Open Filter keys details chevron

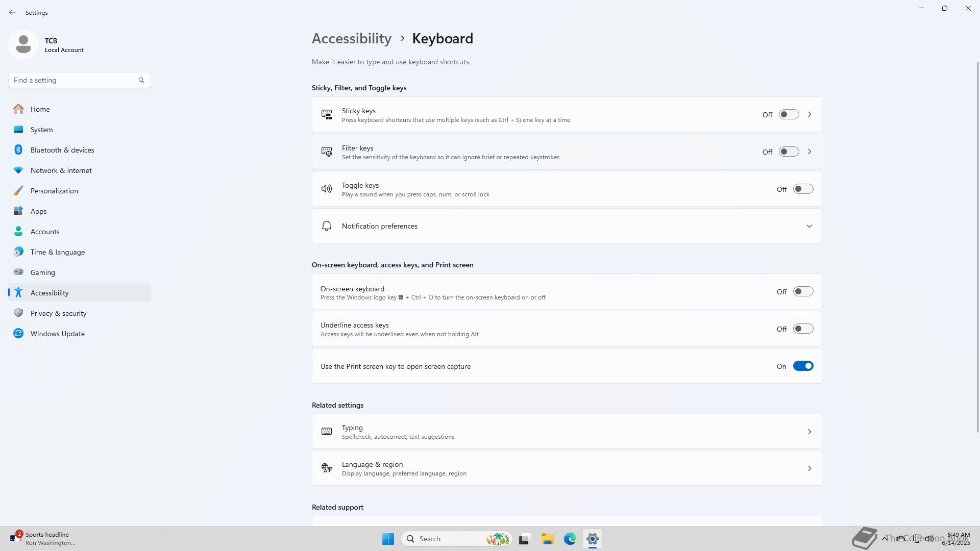[809, 152]
